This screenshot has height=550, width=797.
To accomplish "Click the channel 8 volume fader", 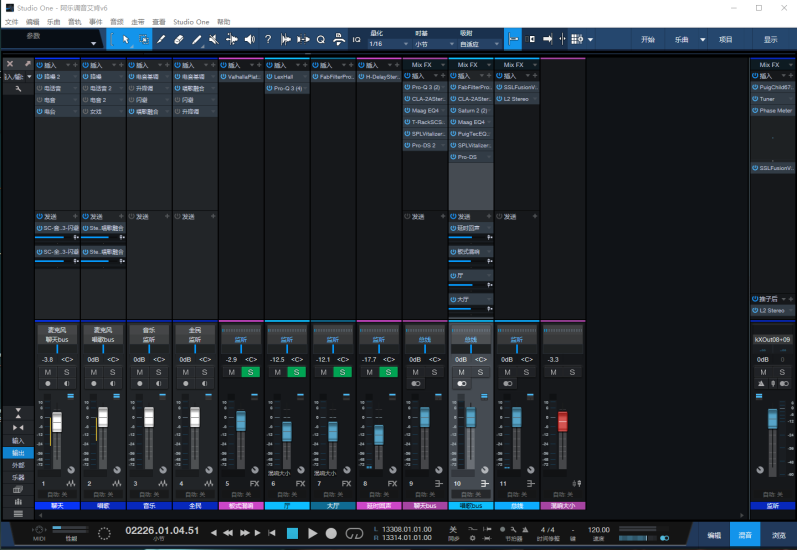I will (x=379, y=435).
